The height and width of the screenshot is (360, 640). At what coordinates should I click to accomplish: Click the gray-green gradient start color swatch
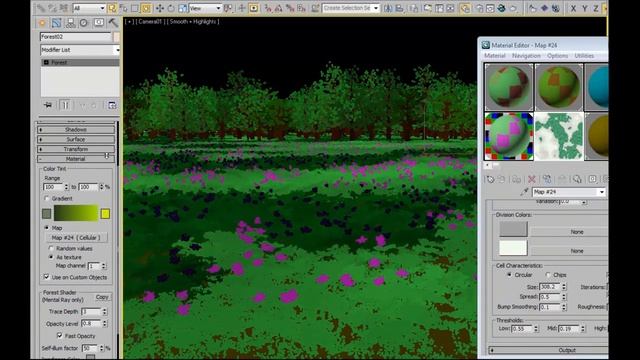click(x=47, y=213)
